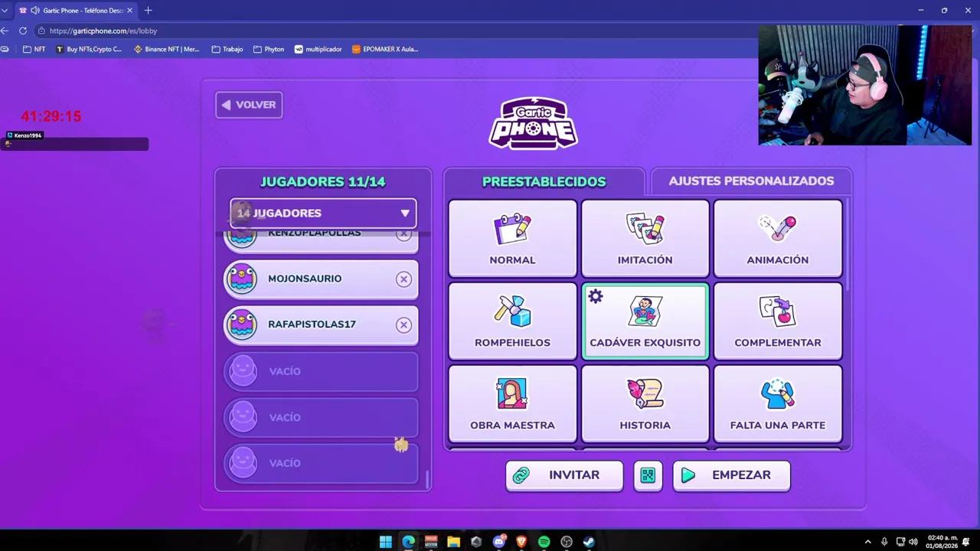The height and width of the screenshot is (551, 980).
Task: Open Spotify from the taskbar
Action: coord(544,542)
